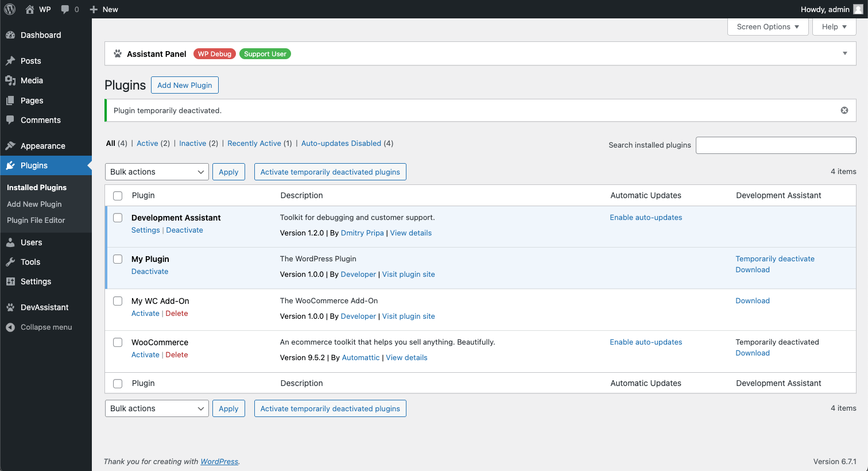The width and height of the screenshot is (868, 471).
Task: Filter by Auto-updates Disabled plugins
Action: (341, 143)
